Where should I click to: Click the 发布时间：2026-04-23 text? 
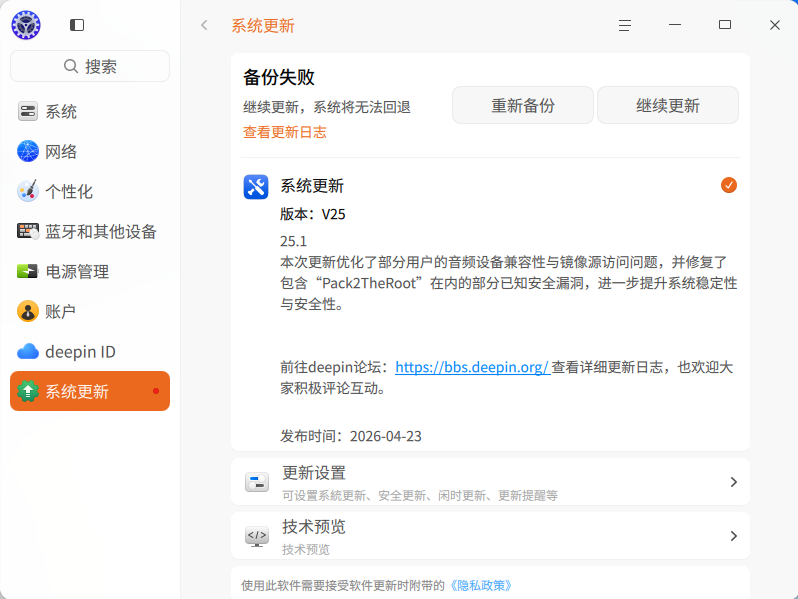(351, 436)
